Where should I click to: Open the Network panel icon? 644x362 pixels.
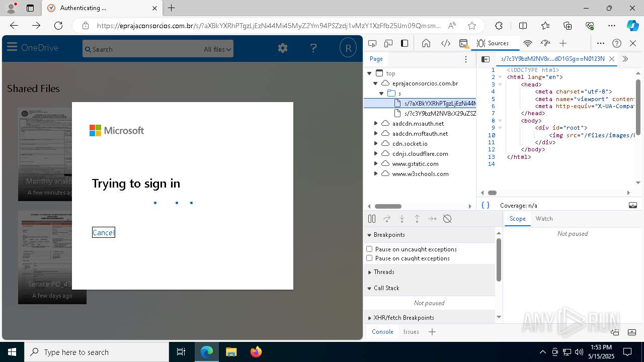click(x=528, y=43)
